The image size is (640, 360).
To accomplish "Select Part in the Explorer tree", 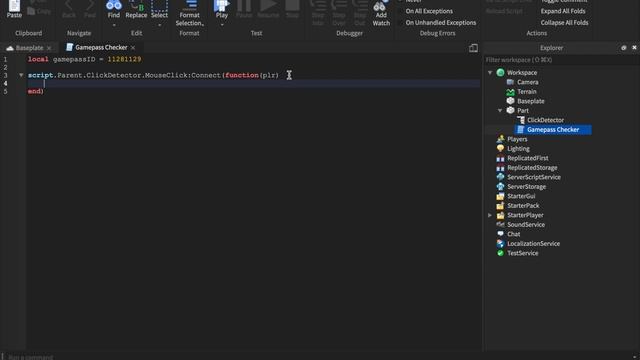I will coord(522,111).
